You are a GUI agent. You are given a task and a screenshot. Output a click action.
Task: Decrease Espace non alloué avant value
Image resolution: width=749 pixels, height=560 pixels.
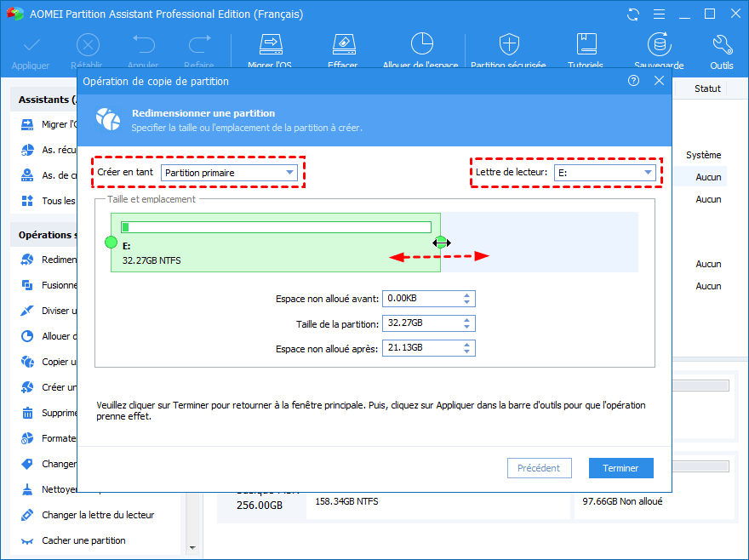466,302
